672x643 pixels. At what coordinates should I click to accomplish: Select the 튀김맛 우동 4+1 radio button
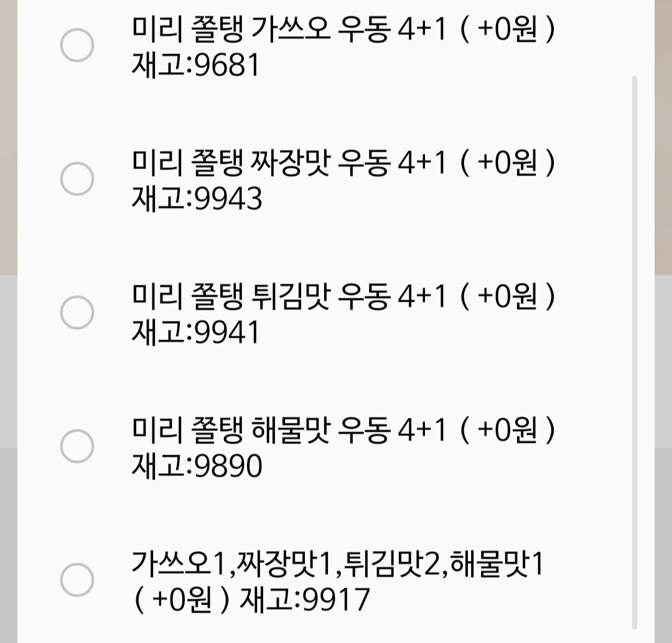[77, 312]
